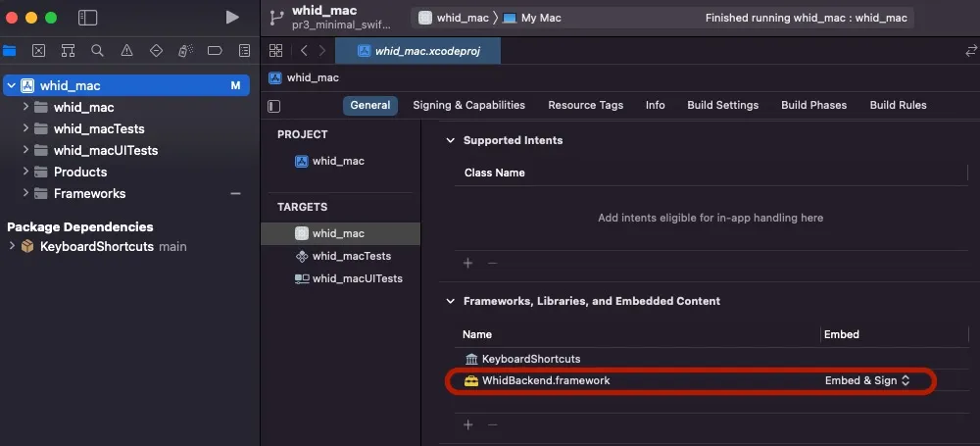Choose the My Mac run destination

coord(532,19)
